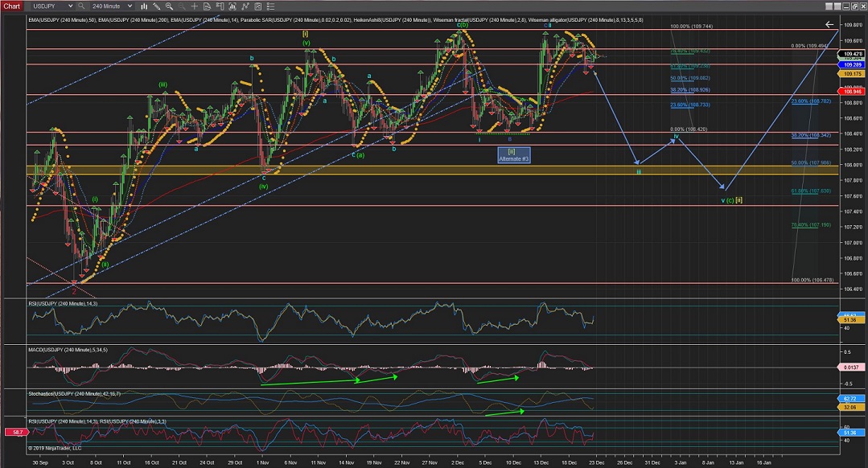Screen dimensions: 868x468
Task: Open the strategies icon
Action: [258, 6]
